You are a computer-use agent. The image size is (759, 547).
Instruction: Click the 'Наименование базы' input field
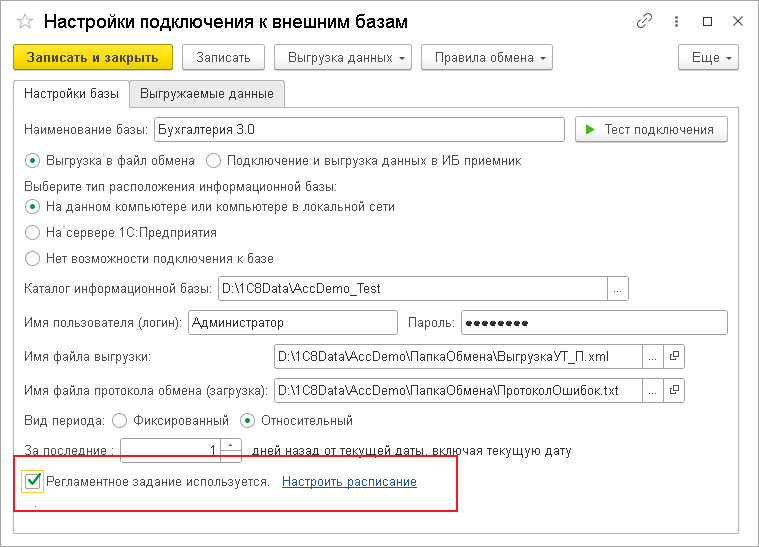coord(359,129)
